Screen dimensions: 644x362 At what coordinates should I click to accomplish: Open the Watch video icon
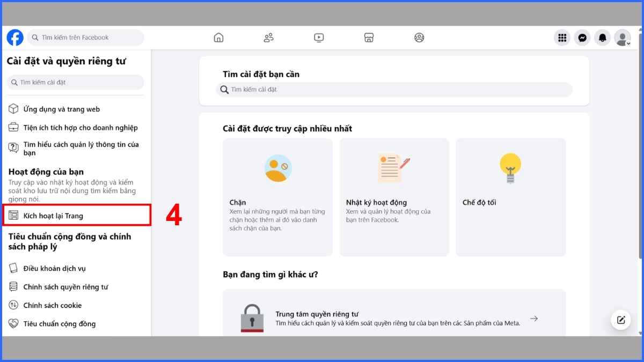click(x=319, y=38)
